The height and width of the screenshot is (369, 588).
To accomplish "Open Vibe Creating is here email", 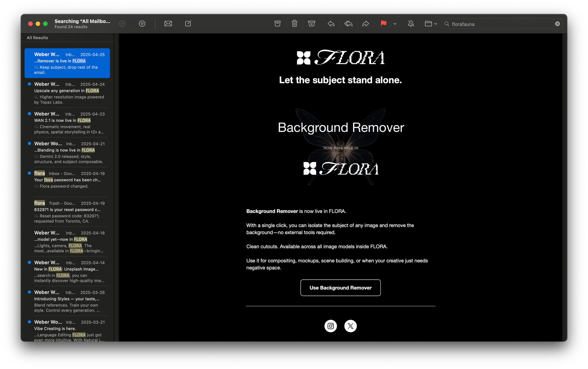I will pyautogui.click(x=67, y=329).
